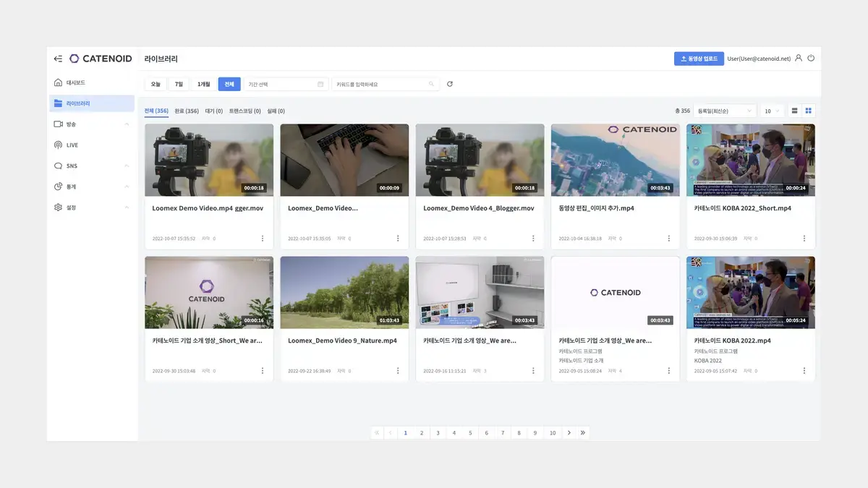Screen dimensions: 868x488
Task: Switch to list view layout icon
Action: coord(795,111)
